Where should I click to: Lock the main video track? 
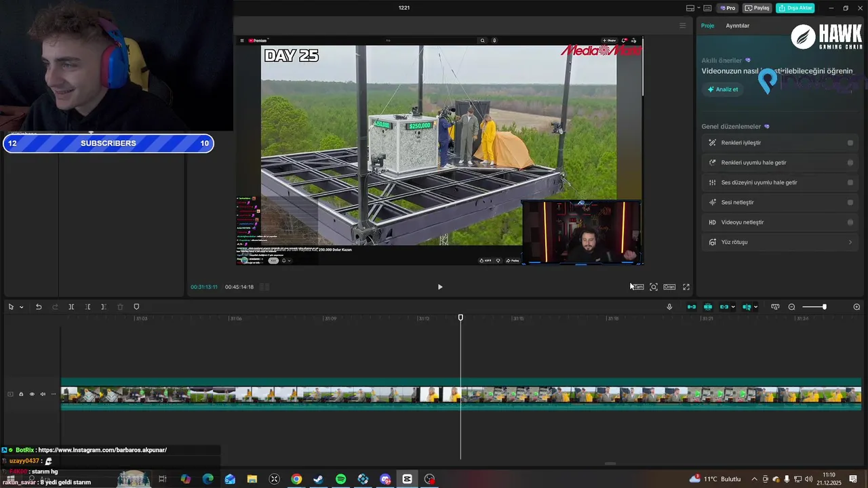(x=21, y=394)
